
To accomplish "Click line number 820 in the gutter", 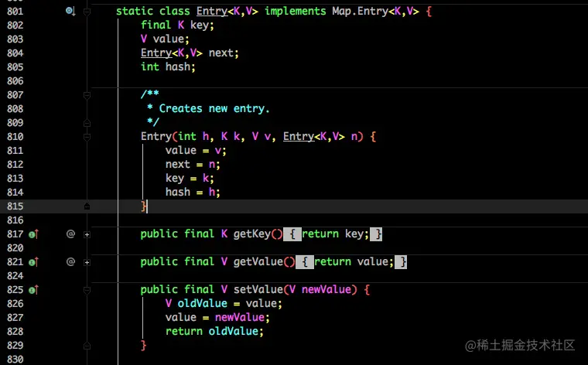I will (x=15, y=248).
